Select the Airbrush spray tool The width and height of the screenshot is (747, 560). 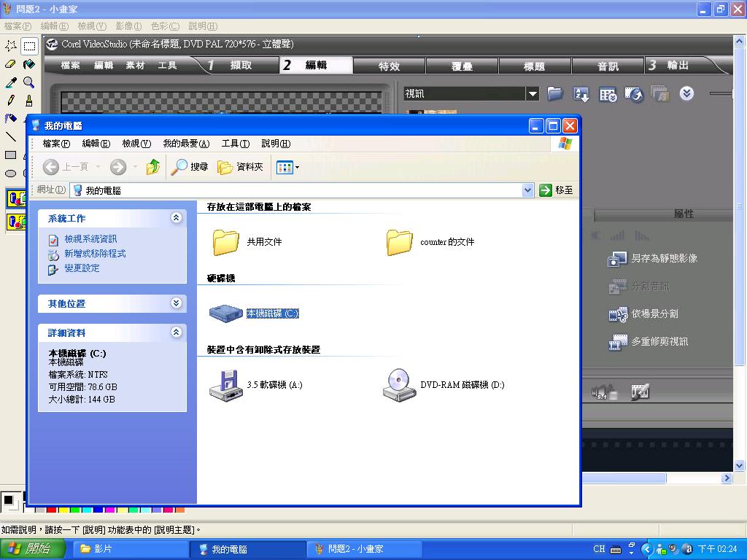11,118
